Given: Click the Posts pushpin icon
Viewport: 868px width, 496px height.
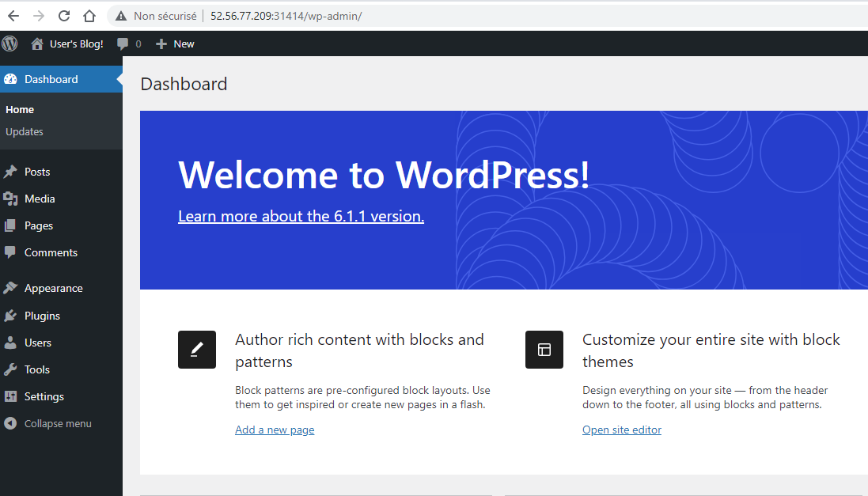Looking at the screenshot, I should coord(10,172).
